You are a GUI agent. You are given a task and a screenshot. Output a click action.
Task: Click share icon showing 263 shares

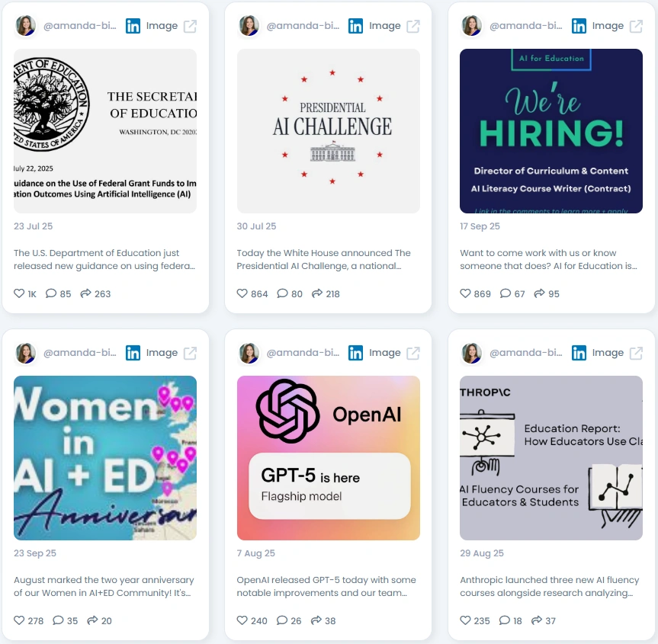pyautogui.click(x=85, y=293)
